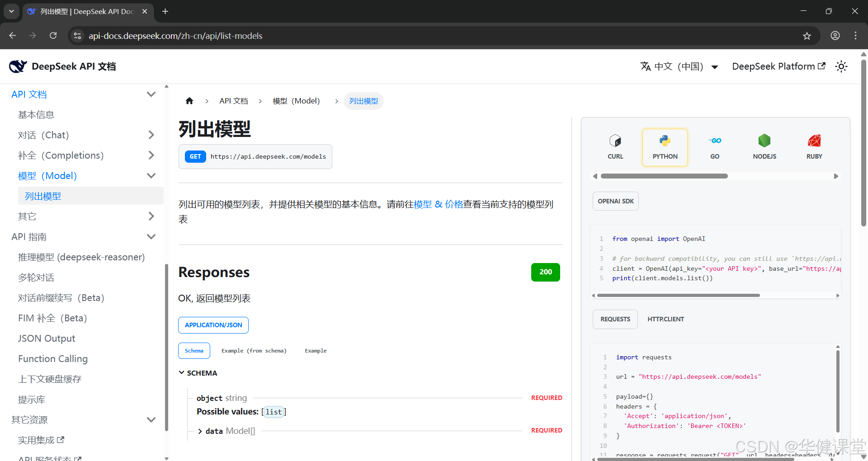Open Function Calling guide

click(53, 359)
